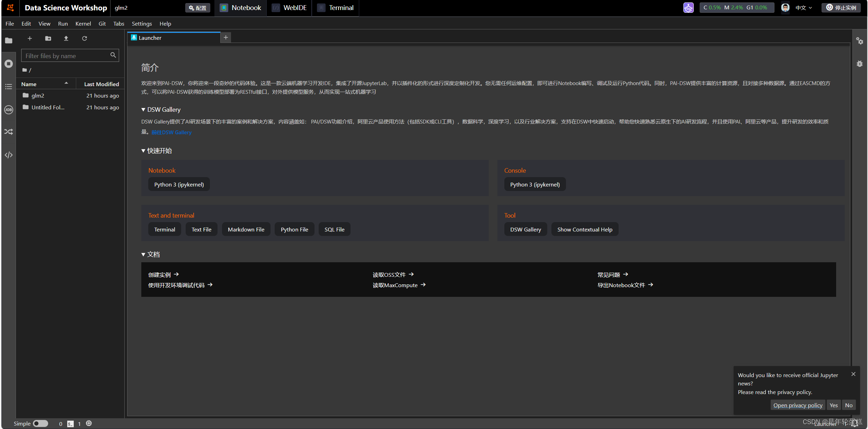This screenshot has width=868, height=429.
Task: Open the debugger bug icon
Action: tap(860, 64)
